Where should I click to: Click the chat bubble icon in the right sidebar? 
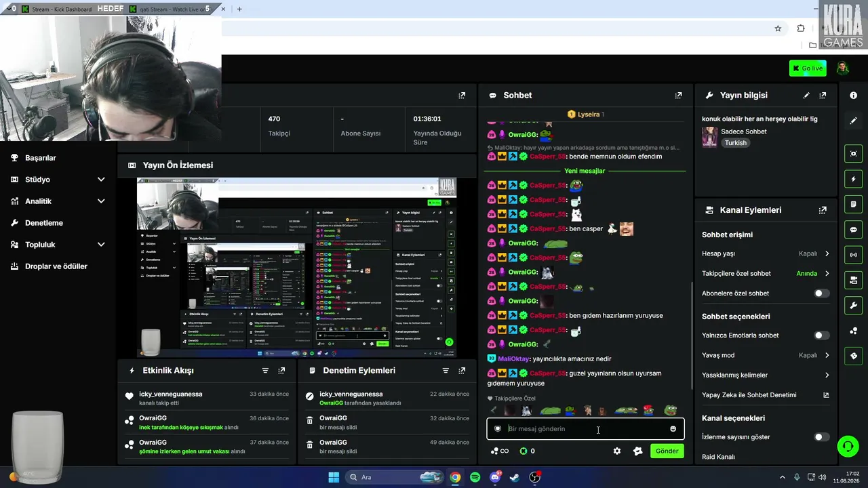(853, 230)
